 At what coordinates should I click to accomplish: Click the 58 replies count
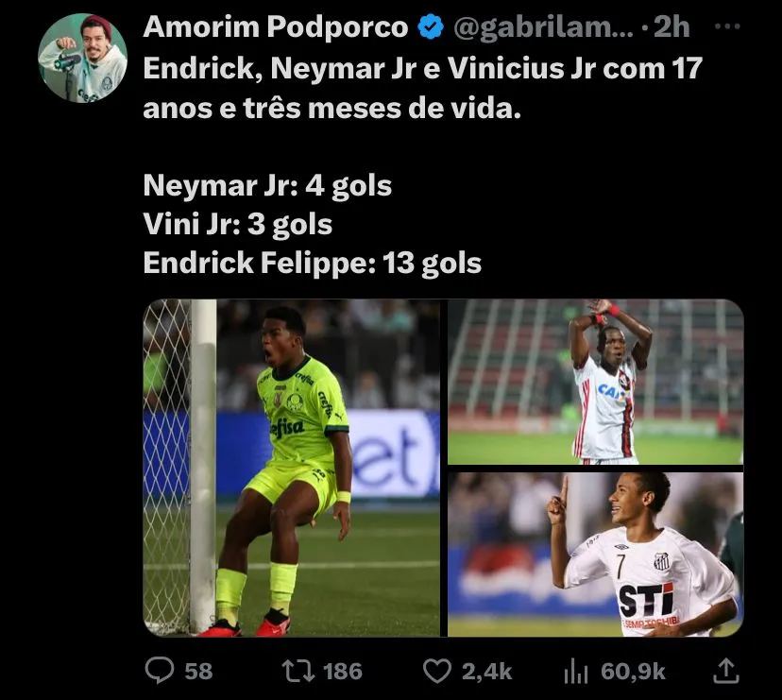[198, 672]
